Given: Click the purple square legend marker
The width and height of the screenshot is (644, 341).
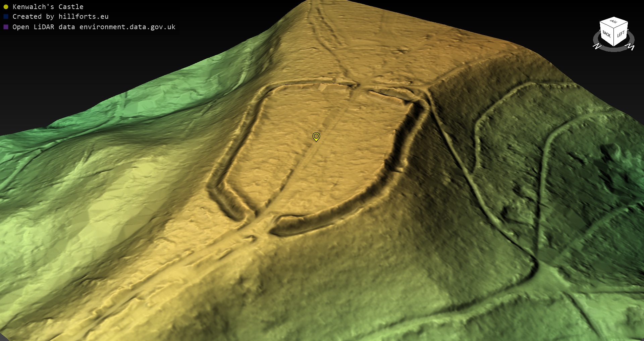Looking at the screenshot, I should pyautogui.click(x=6, y=27).
